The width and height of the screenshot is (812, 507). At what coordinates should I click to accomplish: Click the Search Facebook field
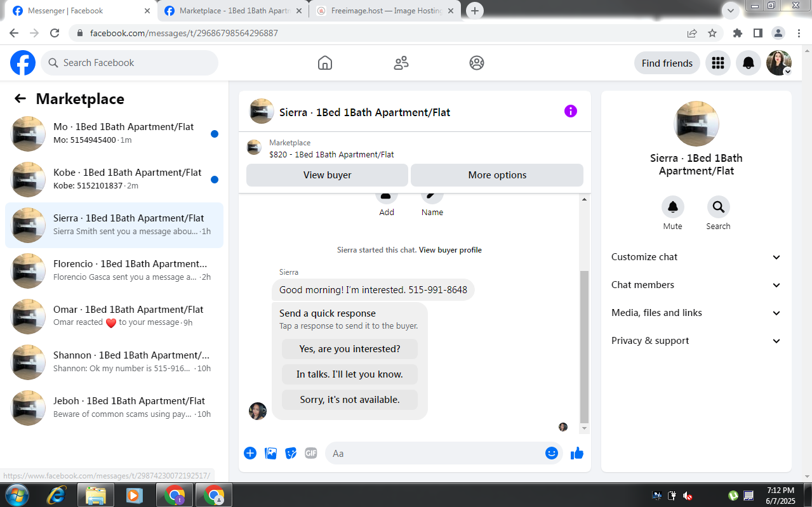point(130,63)
